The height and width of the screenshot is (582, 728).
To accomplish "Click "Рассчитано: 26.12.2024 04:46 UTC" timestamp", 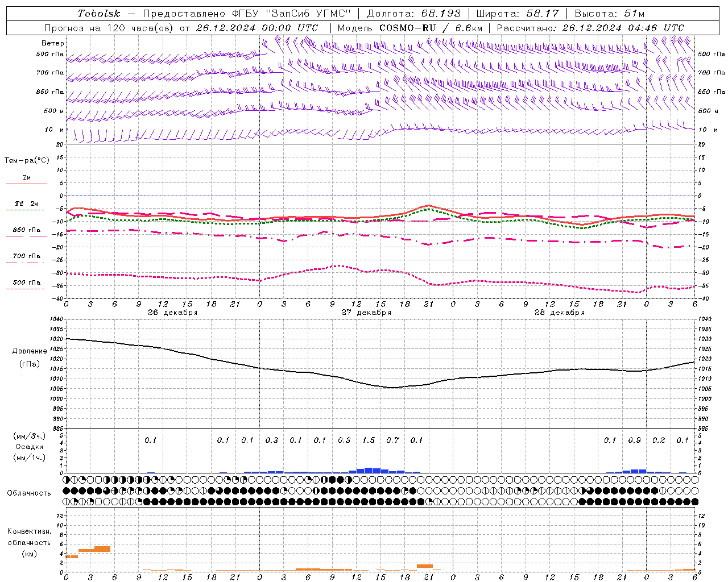I will (x=590, y=28).
